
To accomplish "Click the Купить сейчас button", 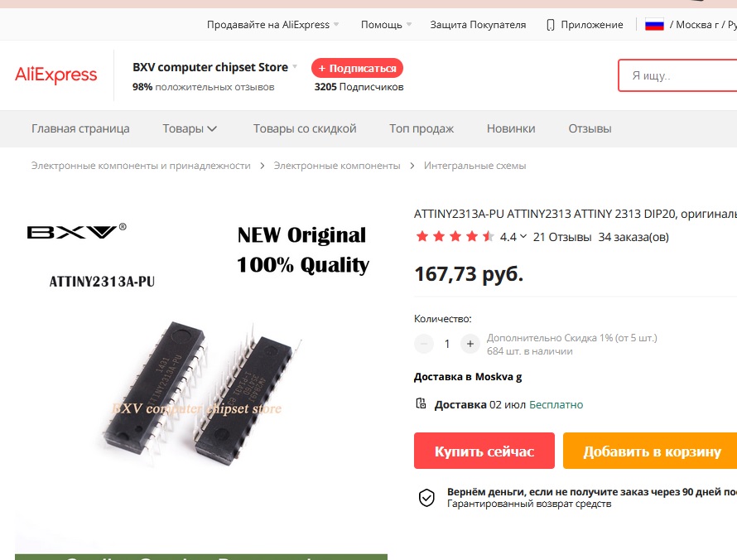I will click(484, 451).
